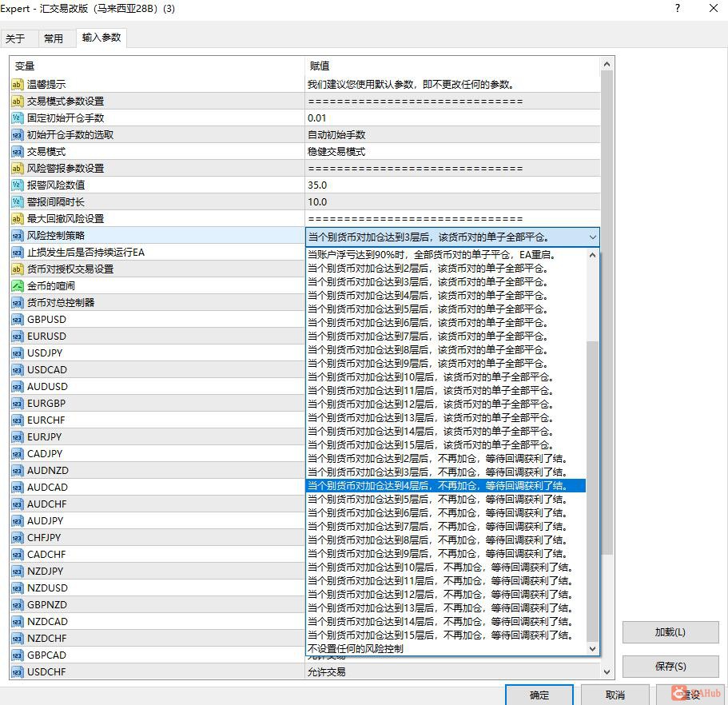Select the icon beside 货币对授权交易设置
The image size is (728, 705).
17,269
